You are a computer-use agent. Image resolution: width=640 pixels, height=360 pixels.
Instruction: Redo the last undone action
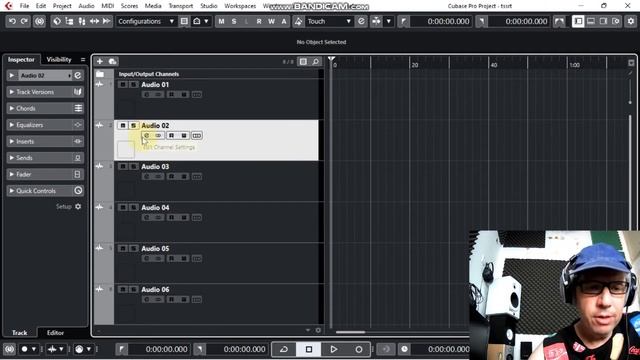pyautogui.click(x=24, y=21)
